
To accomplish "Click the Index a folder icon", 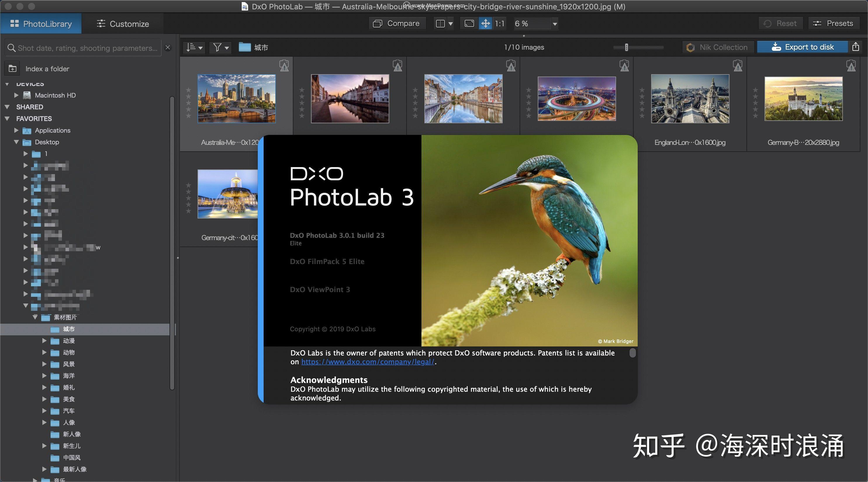I will tap(13, 69).
